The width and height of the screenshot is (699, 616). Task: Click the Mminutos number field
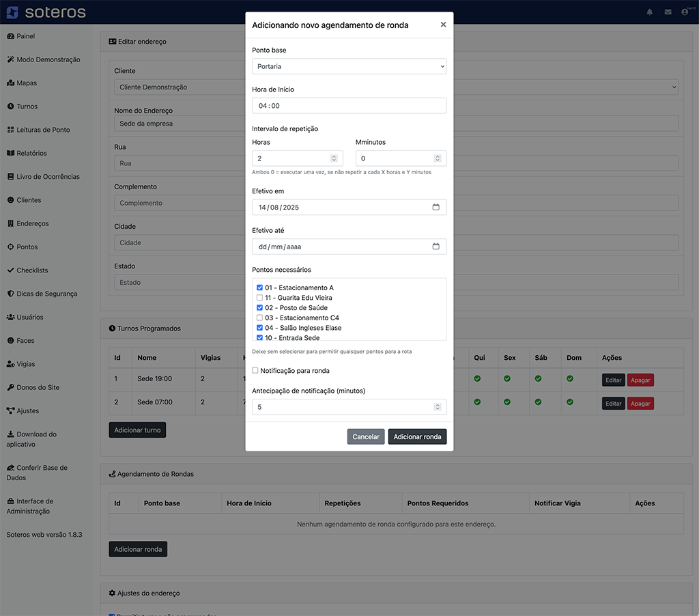(x=396, y=158)
